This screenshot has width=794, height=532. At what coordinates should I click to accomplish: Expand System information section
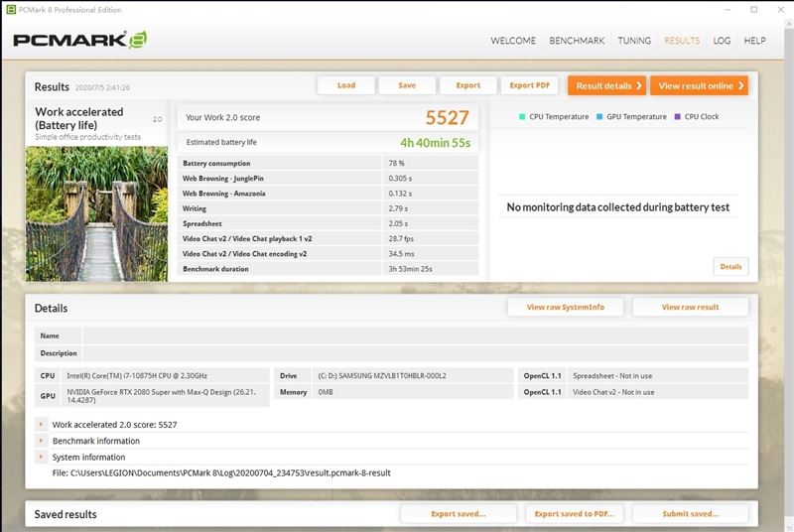tap(41, 457)
